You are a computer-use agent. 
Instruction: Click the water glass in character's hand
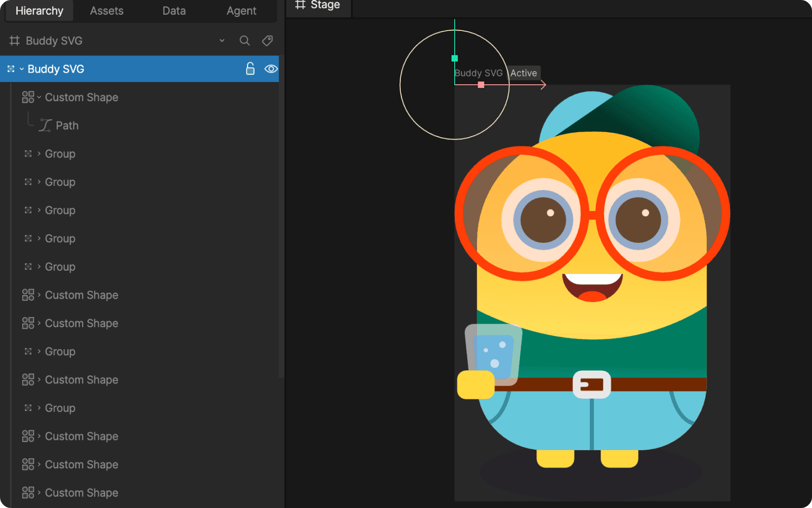click(x=493, y=354)
